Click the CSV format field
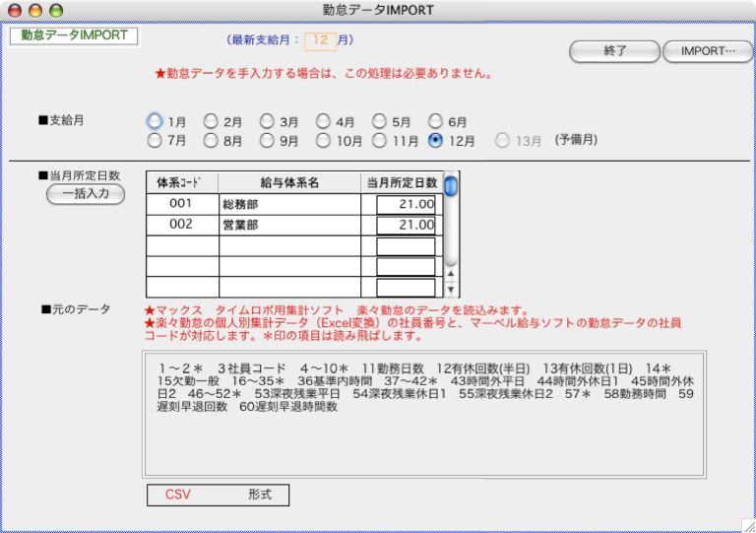This screenshot has height=533, width=756. 218,495
